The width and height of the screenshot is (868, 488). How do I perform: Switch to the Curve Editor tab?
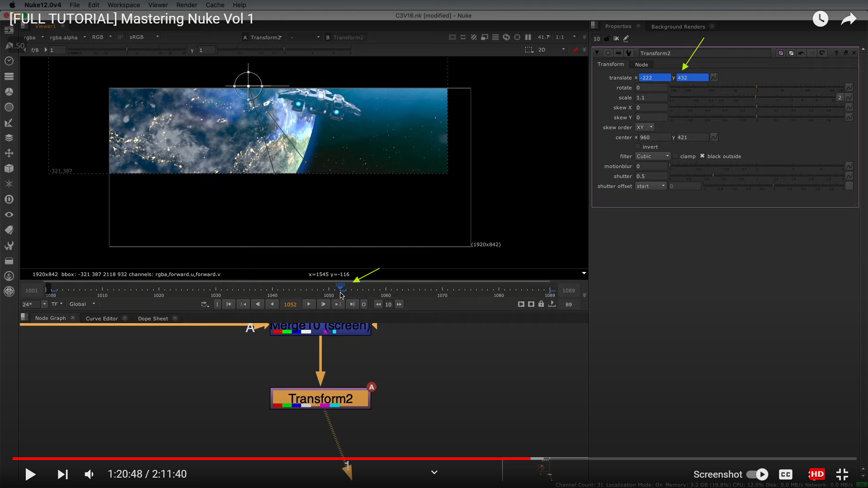[x=102, y=319]
